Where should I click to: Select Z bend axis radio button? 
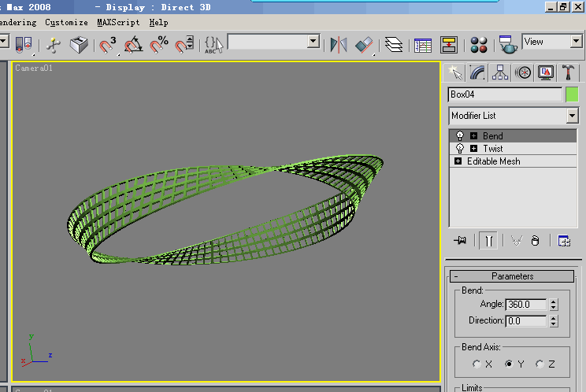click(540, 364)
